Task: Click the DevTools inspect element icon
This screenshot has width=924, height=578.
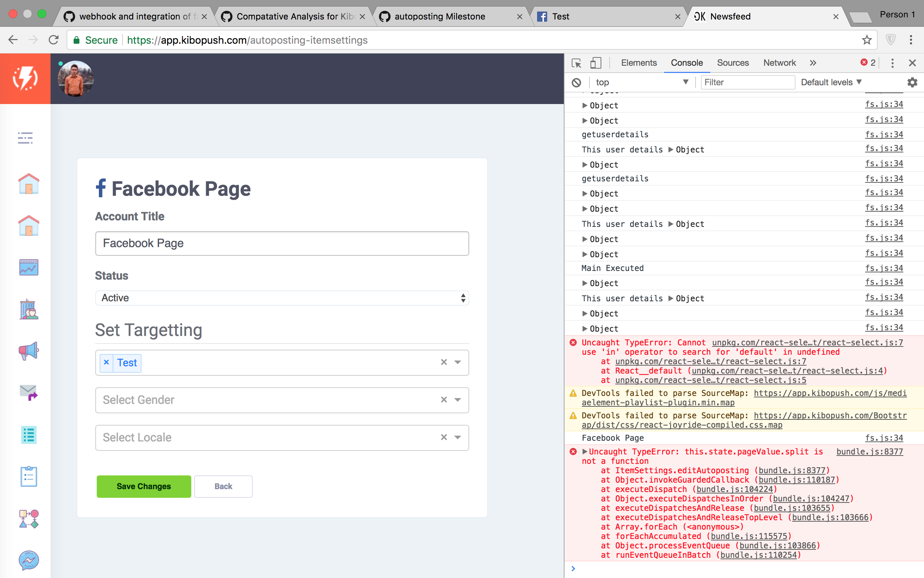Action: (576, 63)
